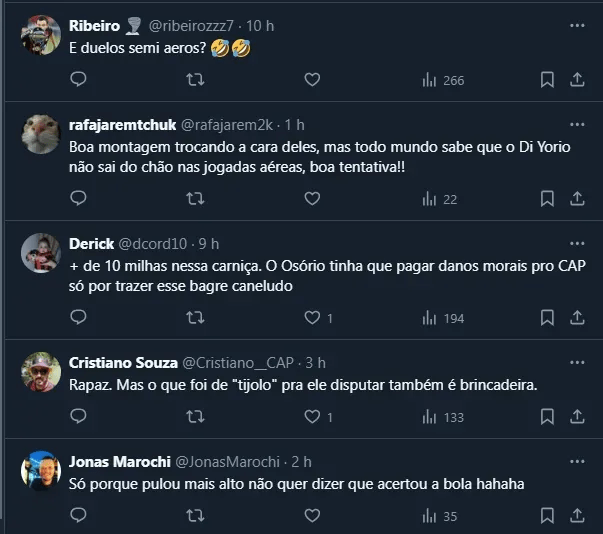The width and height of the screenshot is (603, 534).
Task: Open Cristiano Souza's profile name
Action: pos(121,362)
